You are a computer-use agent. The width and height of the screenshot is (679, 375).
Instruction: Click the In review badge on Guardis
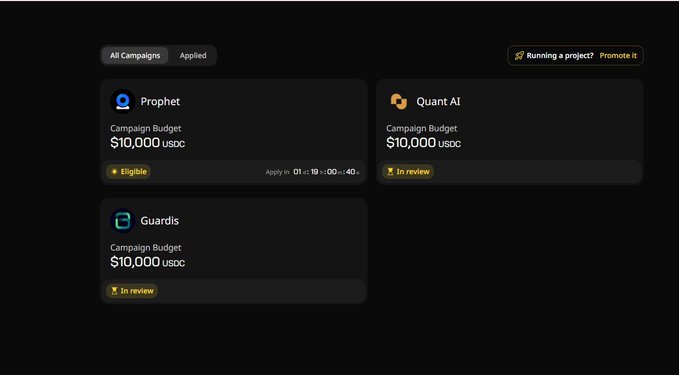[132, 291]
